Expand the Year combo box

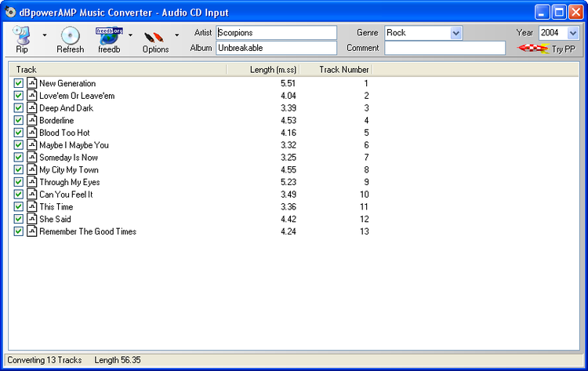[x=572, y=33]
